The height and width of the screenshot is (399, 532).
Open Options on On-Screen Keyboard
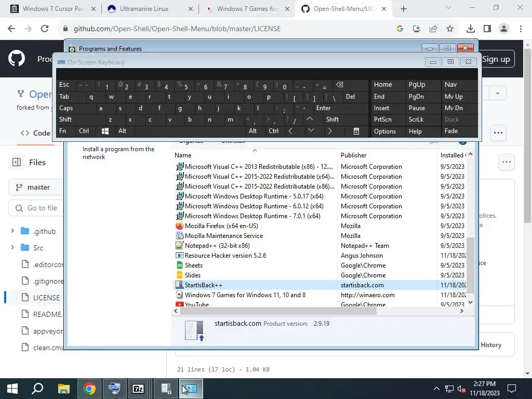click(x=388, y=131)
